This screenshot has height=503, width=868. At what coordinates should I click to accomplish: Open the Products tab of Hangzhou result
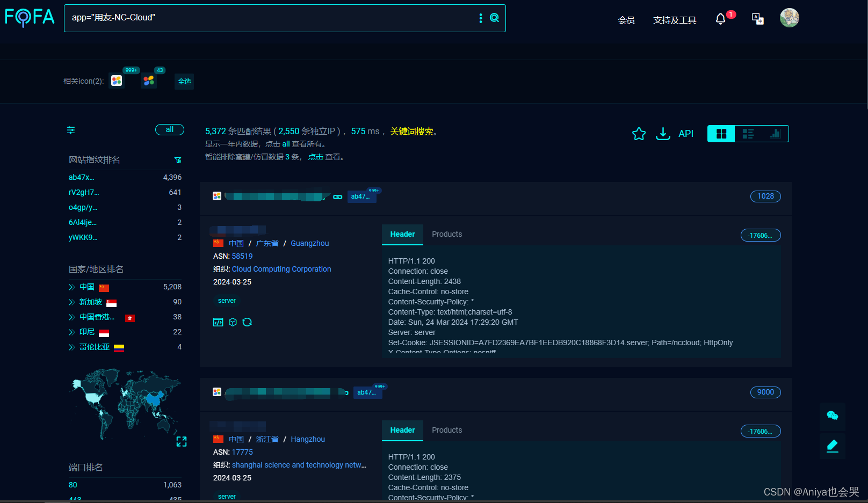click(447, 430)
